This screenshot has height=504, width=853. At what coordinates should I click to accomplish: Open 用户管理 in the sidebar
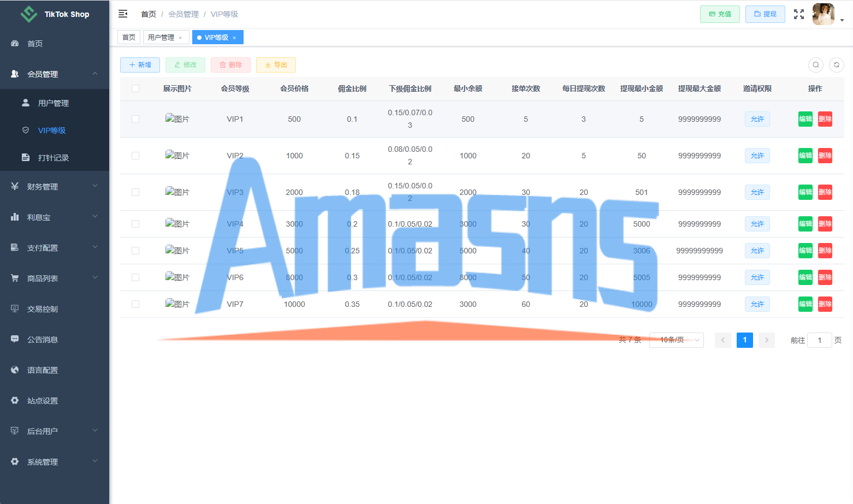pyautogui.click(x=55, y=103)
